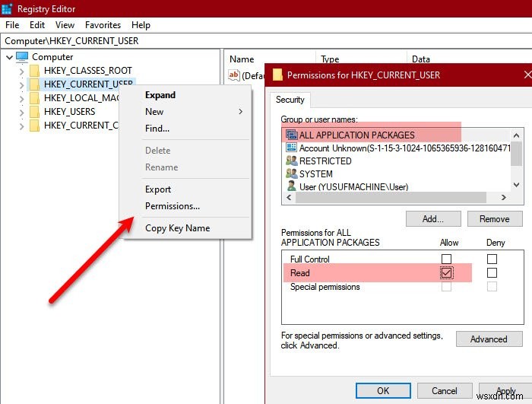Screen dimensions: 532x404
Task: Choose Copy Key Name in the context menu
Action: [186, 228]
